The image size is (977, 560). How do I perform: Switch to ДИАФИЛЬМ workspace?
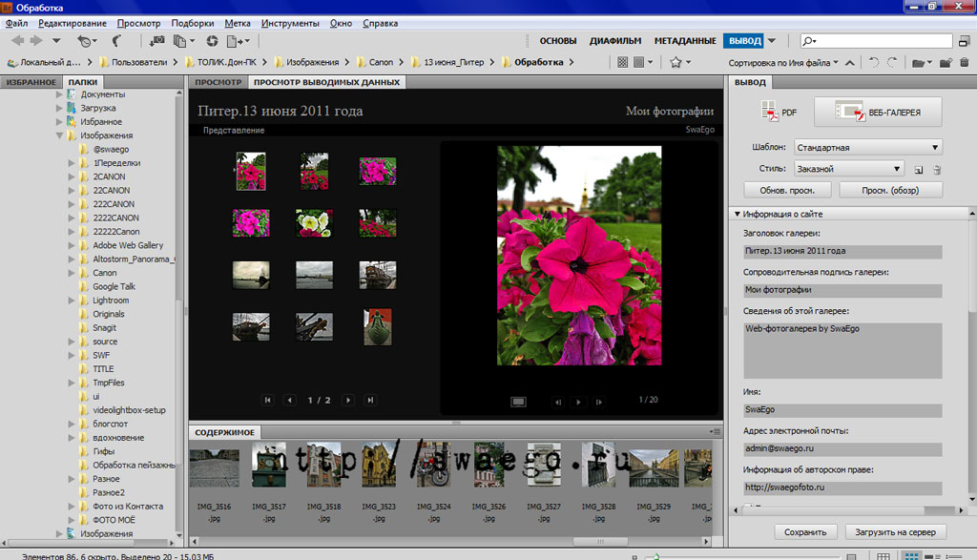point(615,40)
